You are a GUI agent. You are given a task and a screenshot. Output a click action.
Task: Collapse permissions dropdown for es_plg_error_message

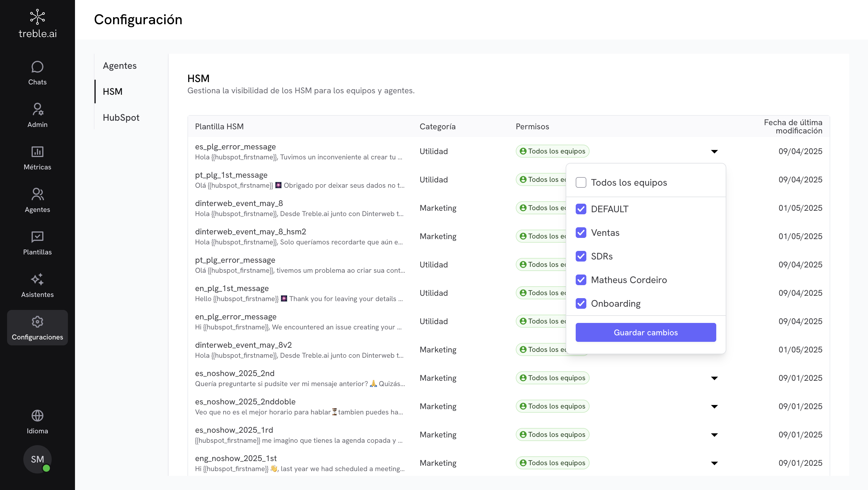click(714, 151)
